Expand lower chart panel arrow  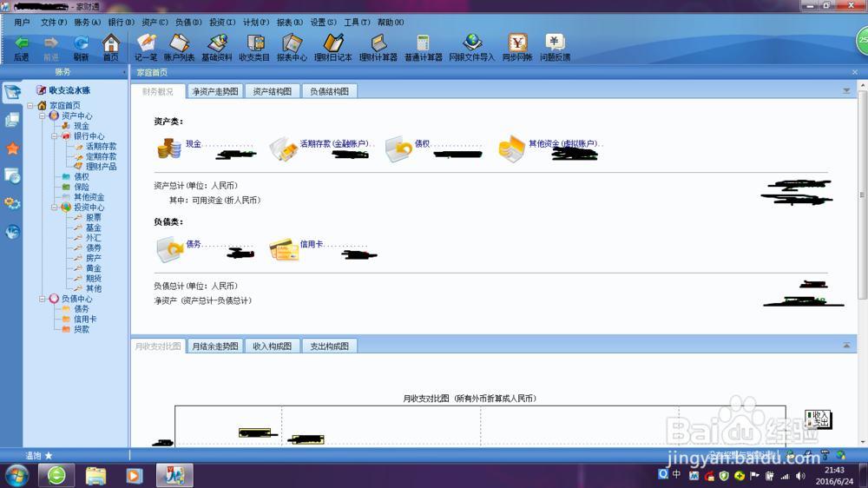846,345
